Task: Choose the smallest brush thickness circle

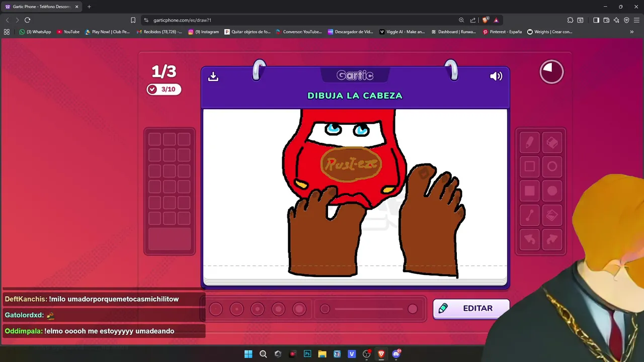Action: (x=216, y=309)
